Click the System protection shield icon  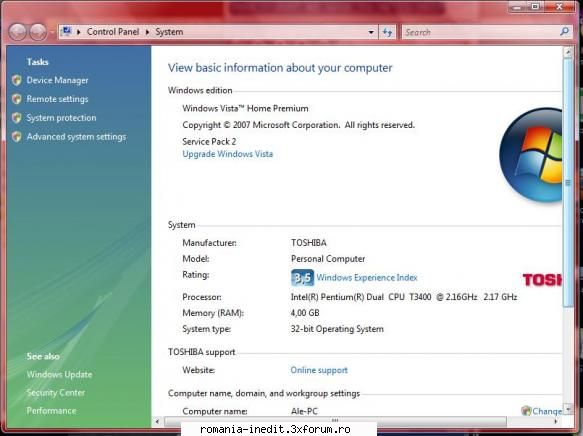(16, 118)
